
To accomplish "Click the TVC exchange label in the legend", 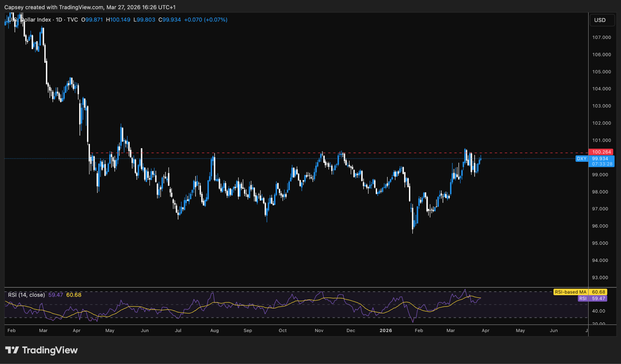I will pyautogui.click(x=72, y=19).
